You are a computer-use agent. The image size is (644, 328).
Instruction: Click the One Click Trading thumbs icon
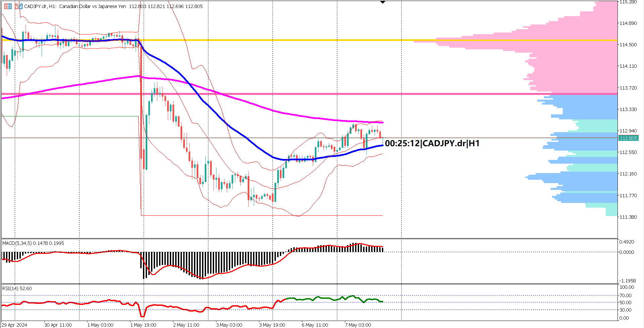click(x=18, y=6)
